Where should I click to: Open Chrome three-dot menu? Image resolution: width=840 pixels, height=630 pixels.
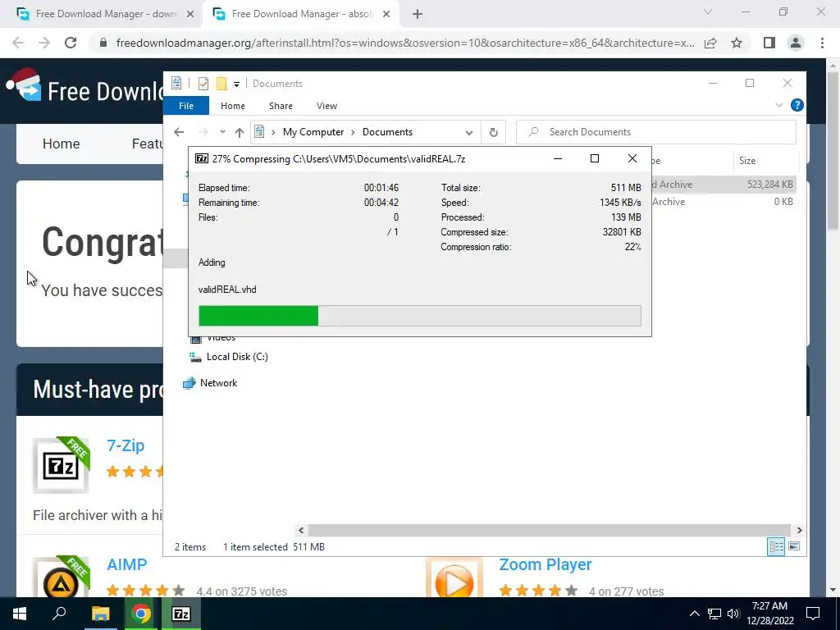click(822, 43)
